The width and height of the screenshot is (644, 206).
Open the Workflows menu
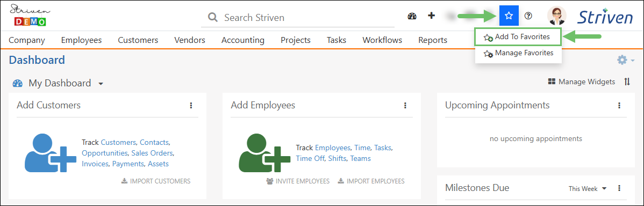382,40
